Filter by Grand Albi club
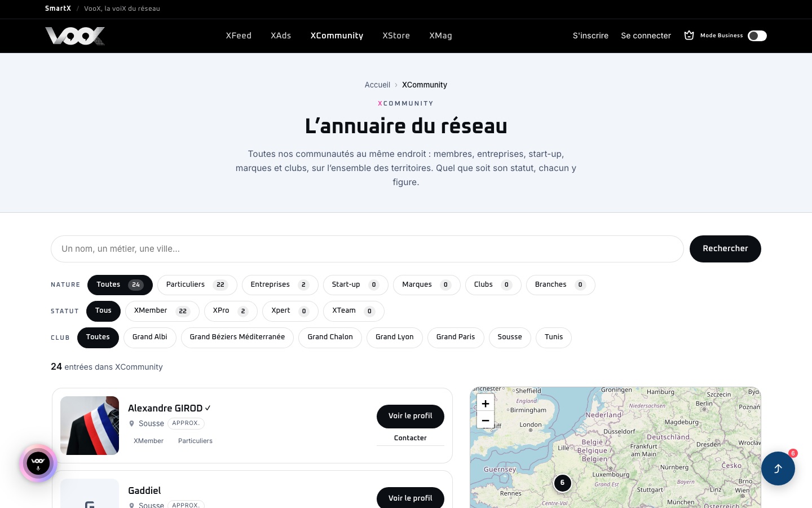This screenshot has width=812, height=508. tap(150, 338)
